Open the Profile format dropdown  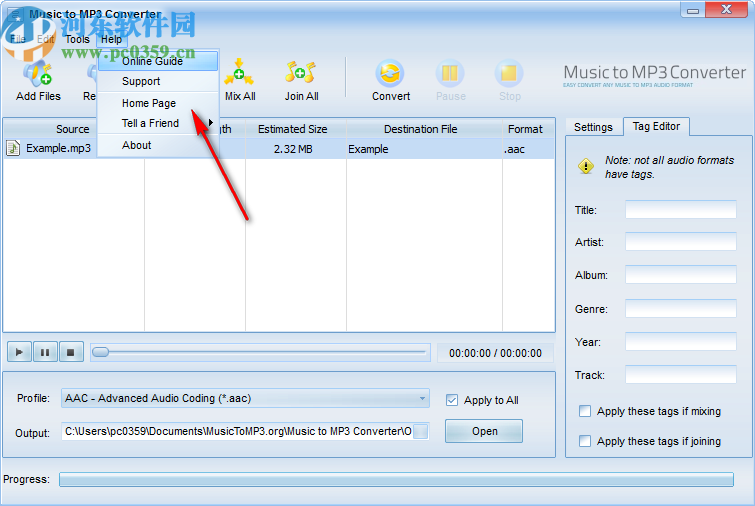(x=245, y=399)
